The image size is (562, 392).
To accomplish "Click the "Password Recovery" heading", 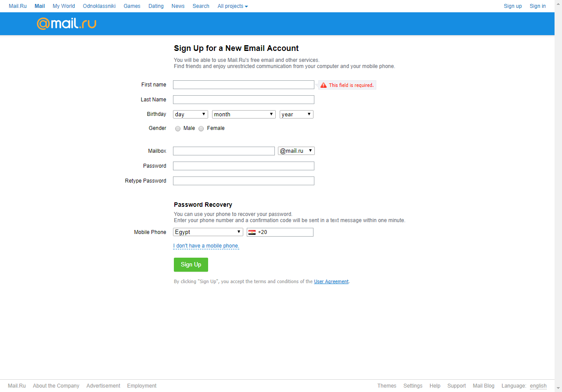I will [x=203, y=205].
